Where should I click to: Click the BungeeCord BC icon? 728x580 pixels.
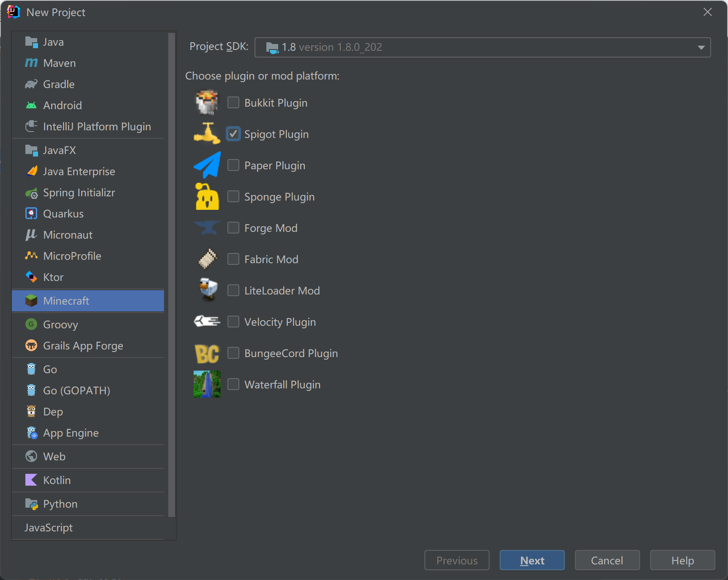(x=207, y=353)
